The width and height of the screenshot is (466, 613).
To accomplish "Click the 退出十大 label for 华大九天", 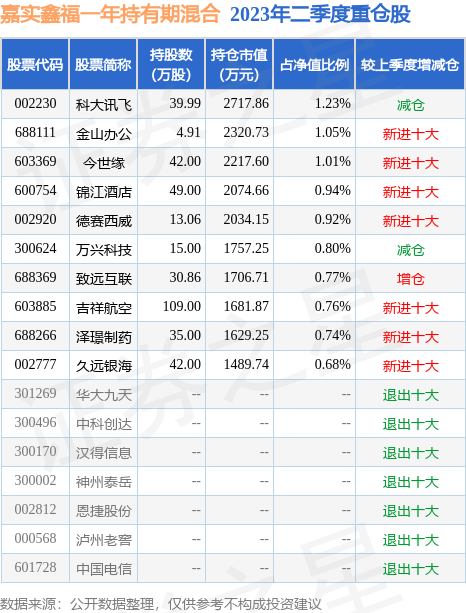I will click(410, 394).
